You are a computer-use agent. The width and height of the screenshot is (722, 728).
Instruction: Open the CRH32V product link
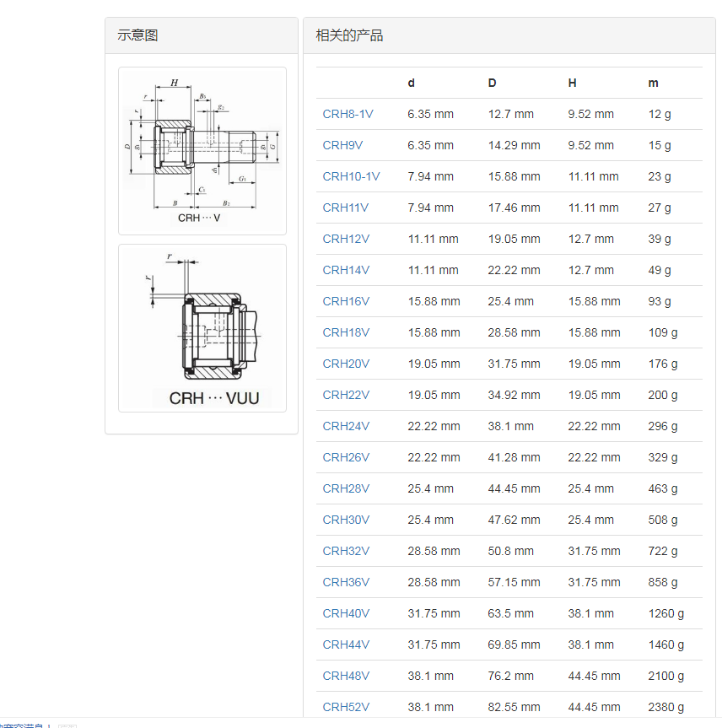(x=346, y=551)
